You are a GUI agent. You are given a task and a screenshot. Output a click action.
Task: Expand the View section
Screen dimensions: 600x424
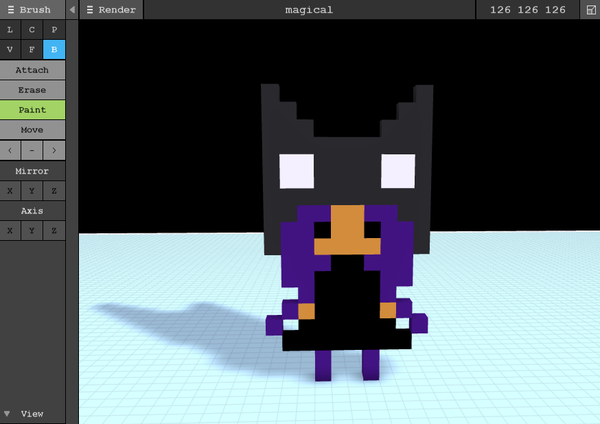click(32, 414)
